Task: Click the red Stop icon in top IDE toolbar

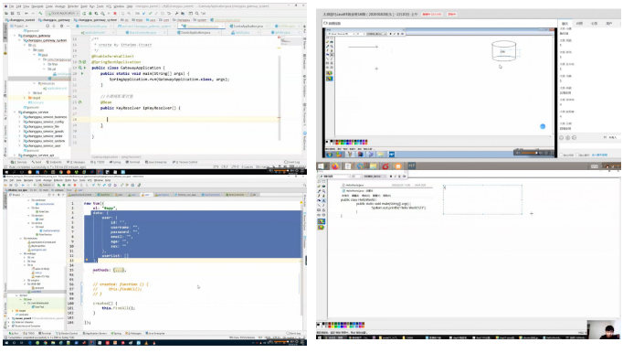Action: 114,13
